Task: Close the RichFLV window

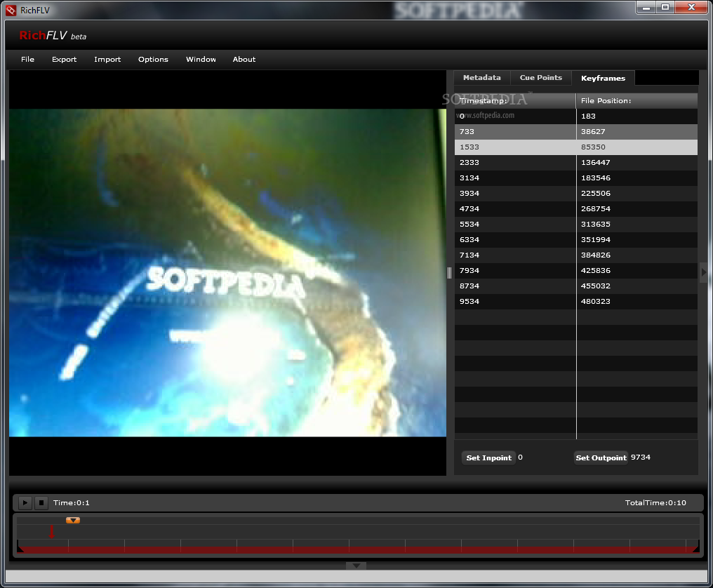Action: click(691, 8)
